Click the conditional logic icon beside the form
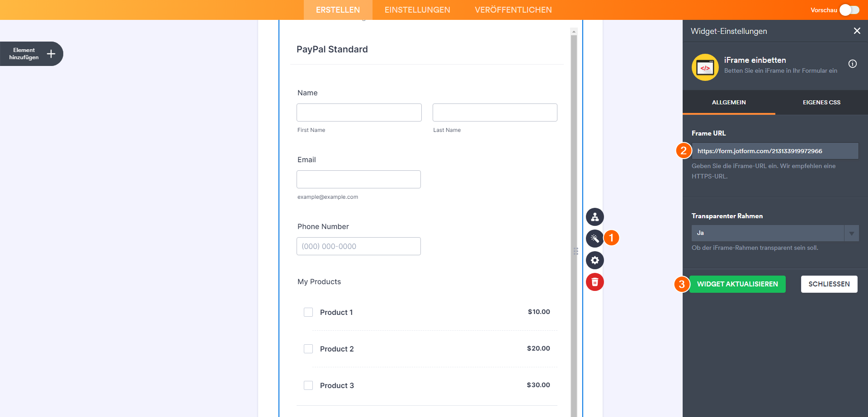 594,217
